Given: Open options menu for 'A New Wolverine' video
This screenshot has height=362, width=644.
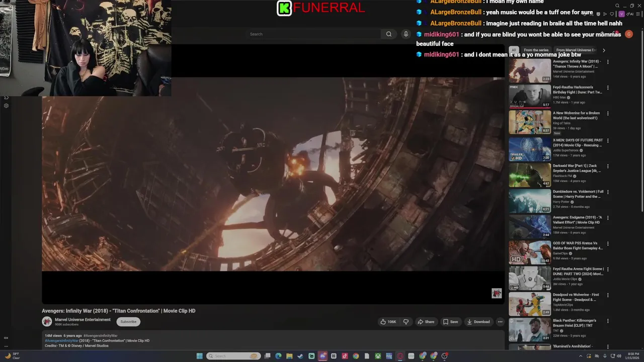Looking at the screenshot, I should point(608,114).
